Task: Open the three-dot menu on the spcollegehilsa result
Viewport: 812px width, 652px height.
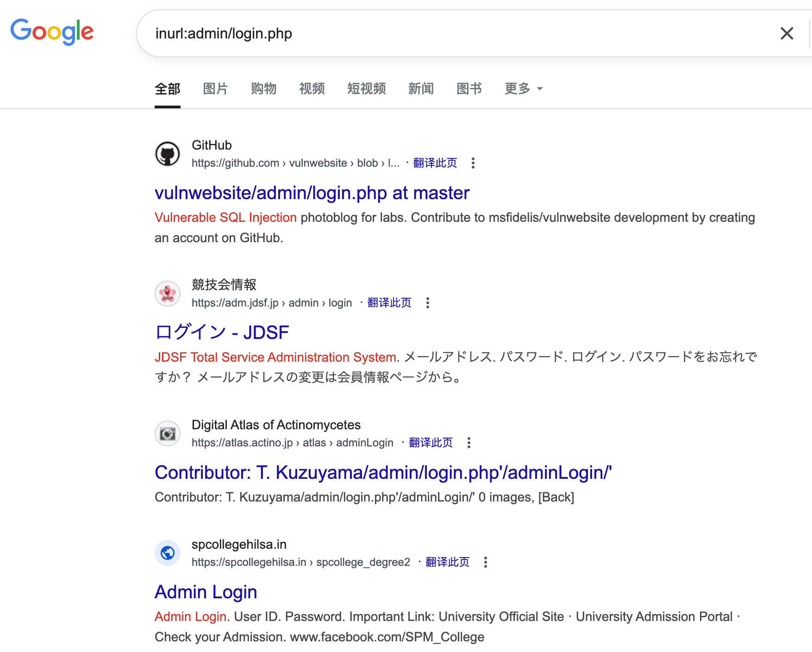Action: (x=486, y=563)
